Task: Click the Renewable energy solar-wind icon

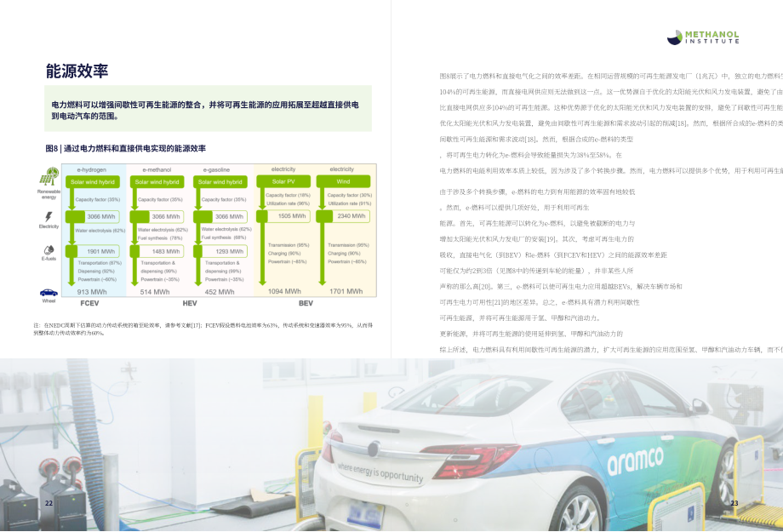Action: (x=49, y=176)
